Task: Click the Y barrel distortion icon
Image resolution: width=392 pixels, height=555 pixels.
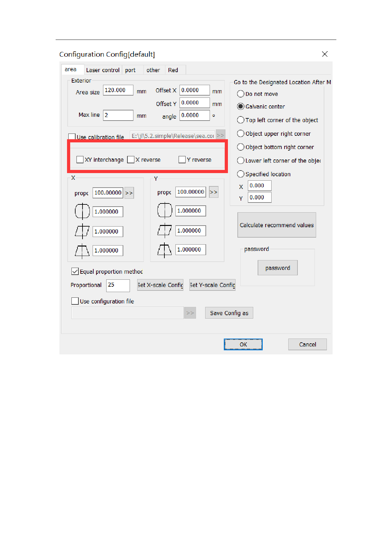Action: pos(165,210)
